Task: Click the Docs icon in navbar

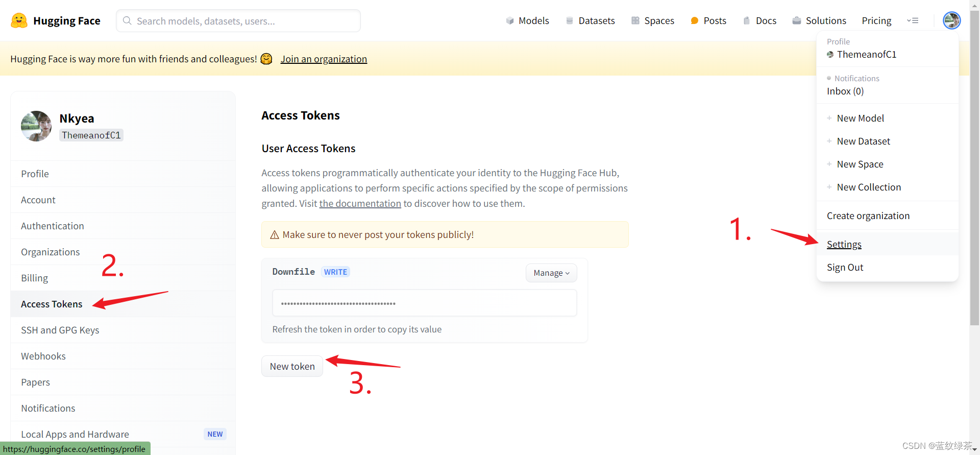Action: [x=747, y=21]
